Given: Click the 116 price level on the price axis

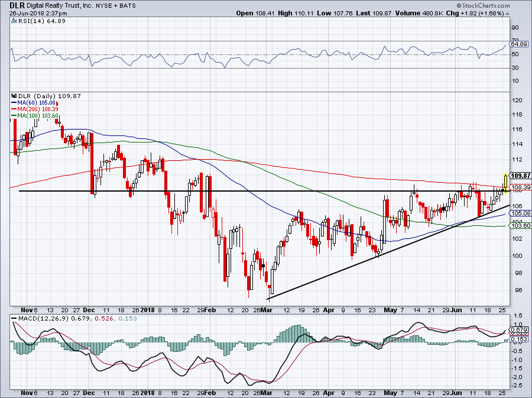Looking at the screenshot, I should click(517, 130).
